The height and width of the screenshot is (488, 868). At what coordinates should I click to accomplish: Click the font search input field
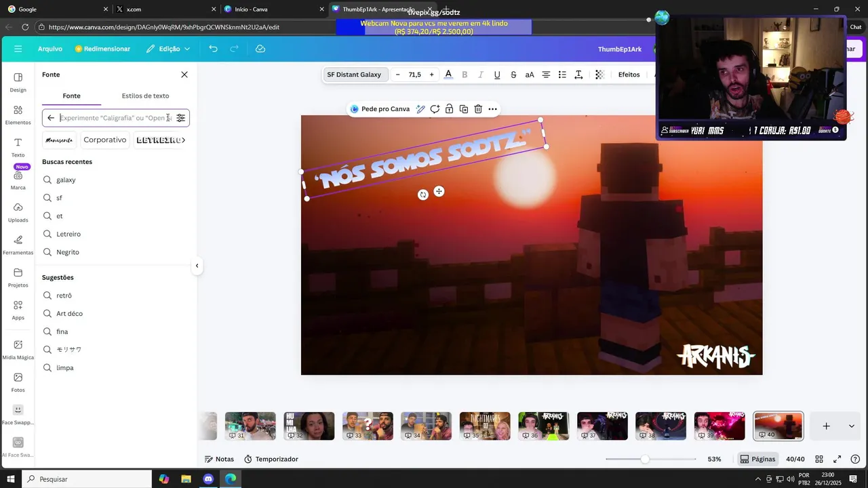[115, 118]
